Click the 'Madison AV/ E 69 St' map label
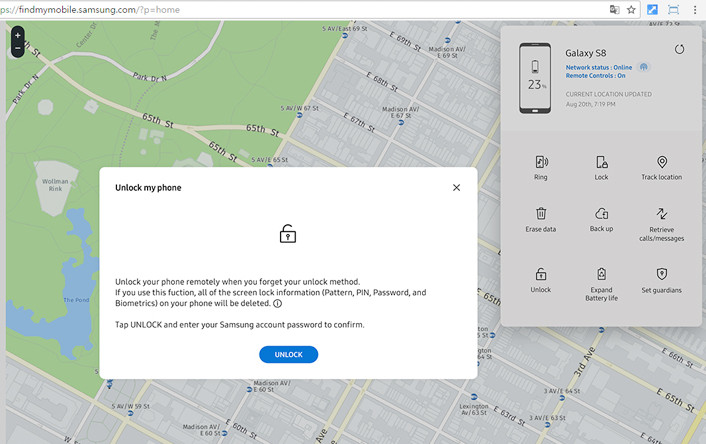 coord(447,52)
